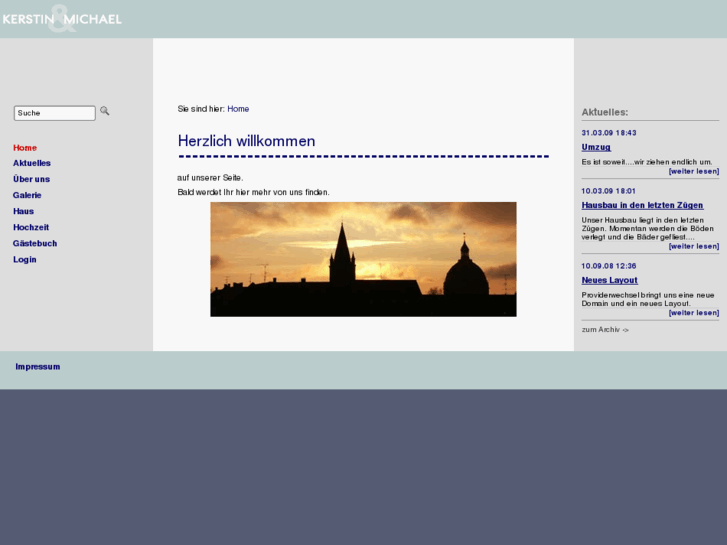
Task: Click the Kerstin & Michael logo
Action: [62, 19]
